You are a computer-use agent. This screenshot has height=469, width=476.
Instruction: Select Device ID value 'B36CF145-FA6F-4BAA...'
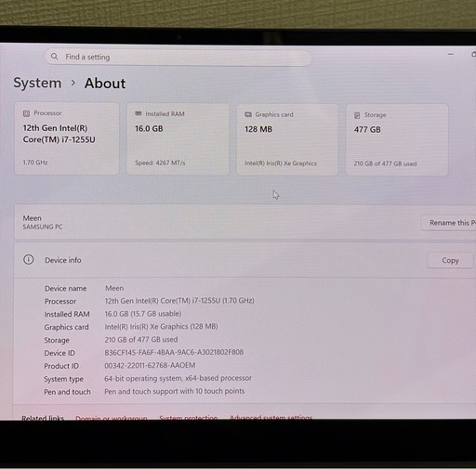[174, 352]
